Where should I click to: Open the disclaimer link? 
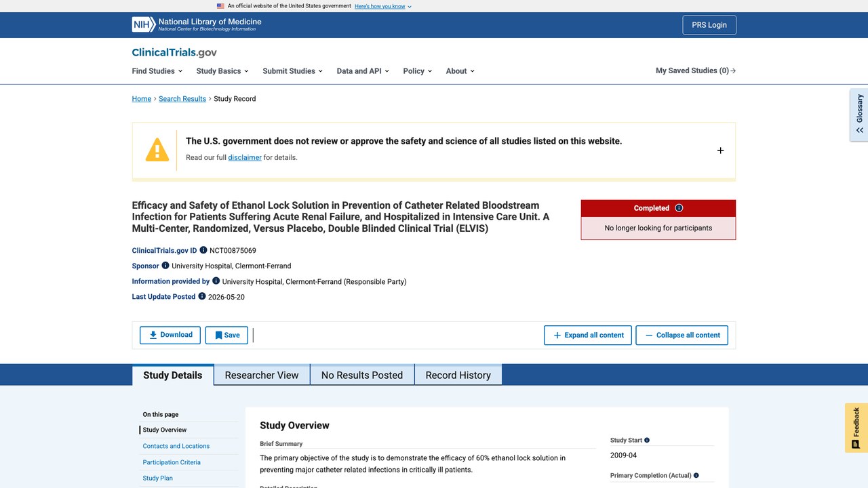[245, 157]
